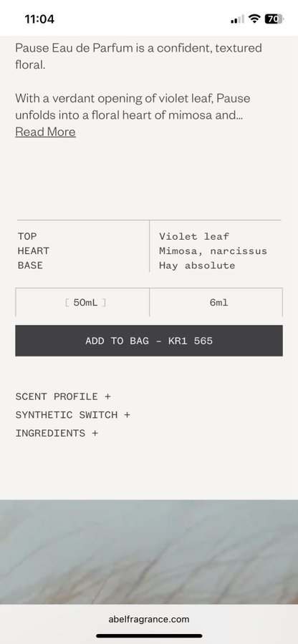Tap the Pause Eau de Parfum description
This screenshot has height=644, width=298.
[138, 56]
